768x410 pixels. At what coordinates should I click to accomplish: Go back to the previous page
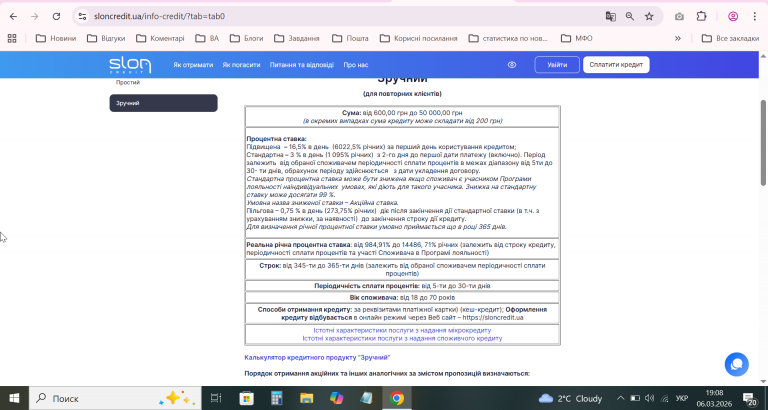(x=13, y=16)
